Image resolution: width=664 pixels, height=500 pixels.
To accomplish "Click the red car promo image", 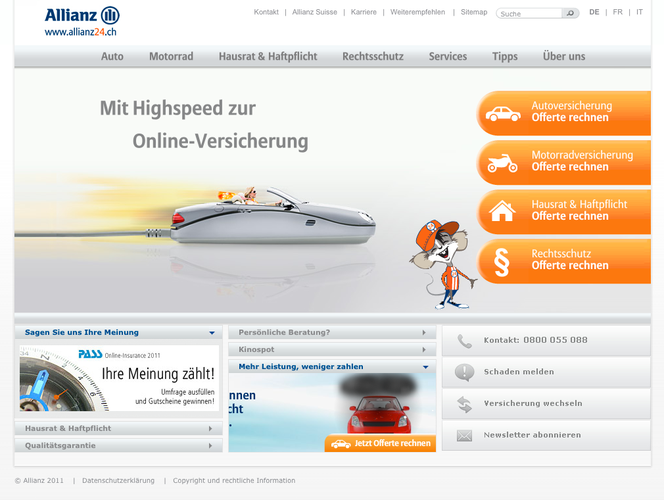I will click(x=379, y=414).
